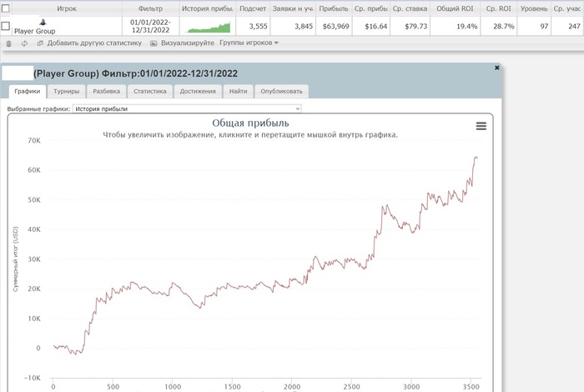Expand the Группы игроков dropdown
584x392 pixels.
point(249,43)
